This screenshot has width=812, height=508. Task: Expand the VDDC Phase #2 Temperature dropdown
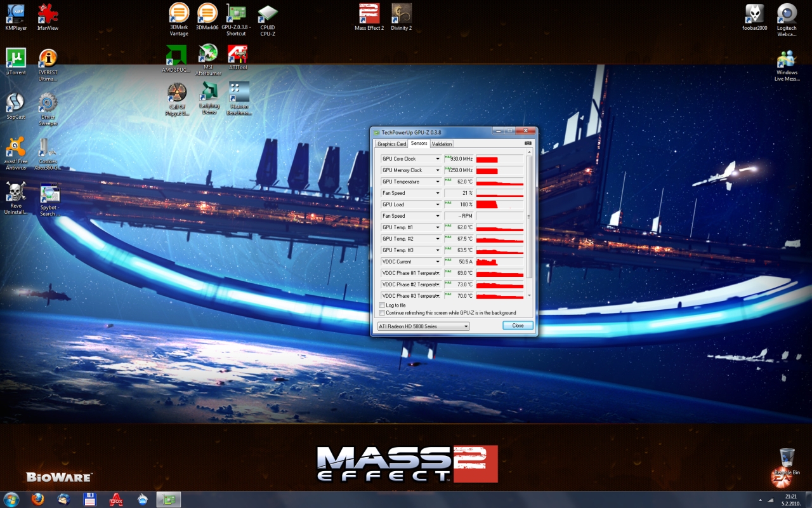(437, 284)
